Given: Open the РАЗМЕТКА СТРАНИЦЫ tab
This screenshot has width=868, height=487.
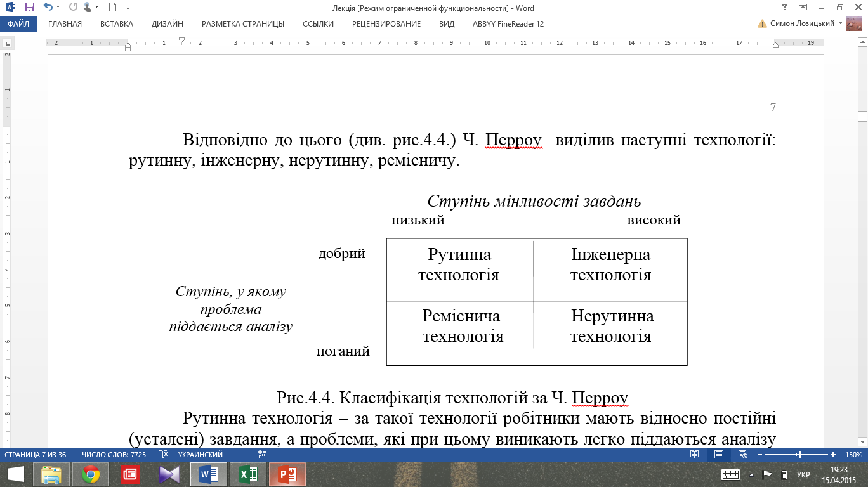Looking at the screenshot, I should pos(243,24).
